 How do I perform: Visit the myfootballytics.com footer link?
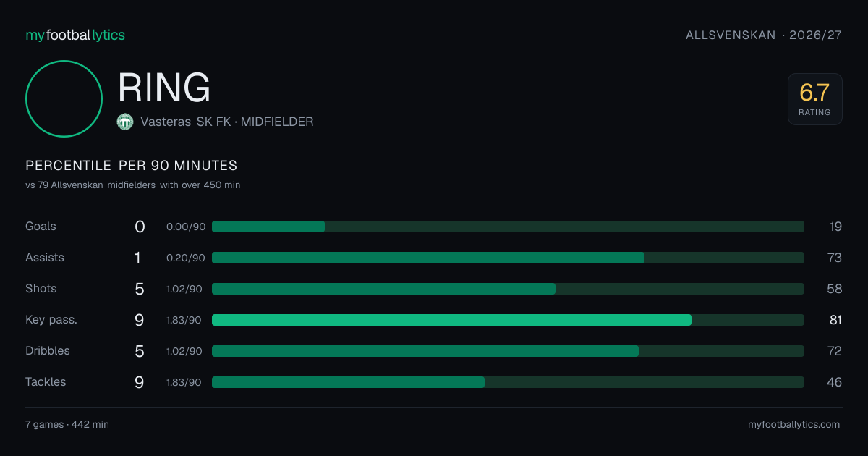[x=793, y=424]
